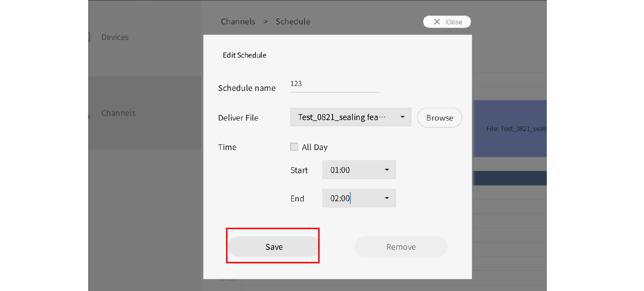Click the Devices icon in the sidebar

coord(89,37)
